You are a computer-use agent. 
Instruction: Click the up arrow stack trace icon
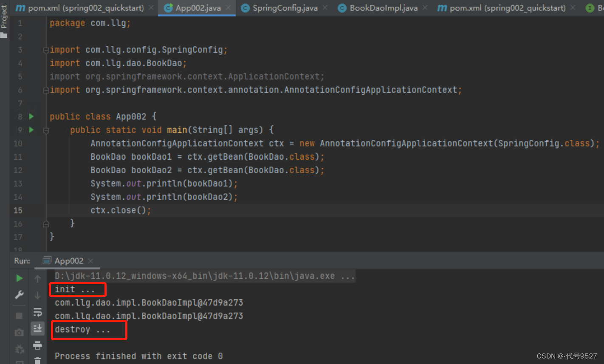pyautogui.click(x=37, y=279)
